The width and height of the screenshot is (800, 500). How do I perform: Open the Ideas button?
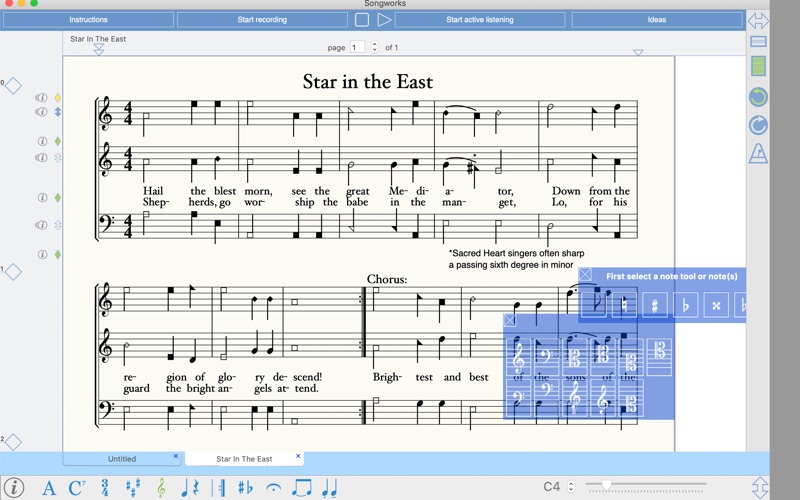coord(657,20)
